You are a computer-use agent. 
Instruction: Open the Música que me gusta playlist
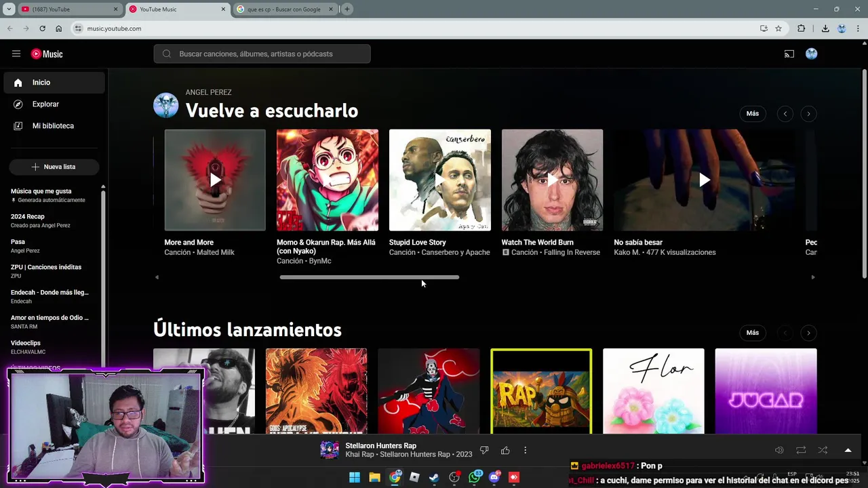point(51,195)
